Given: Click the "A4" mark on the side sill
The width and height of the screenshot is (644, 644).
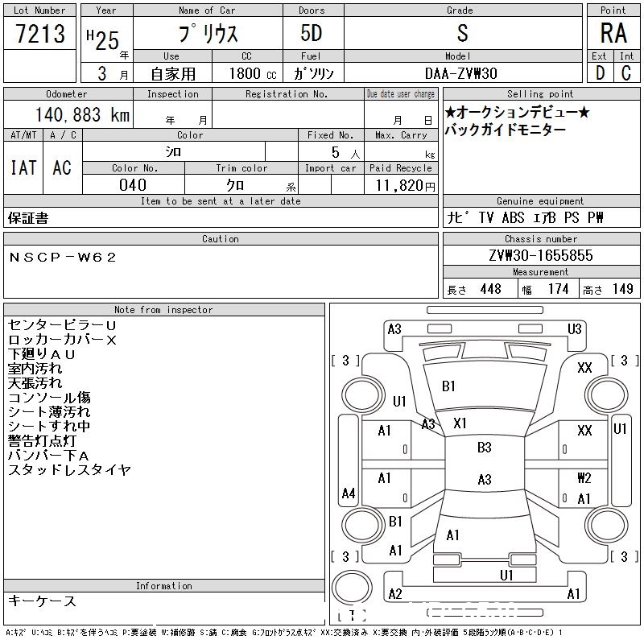Looking at the screenshot, I should (x=349, y=493).
